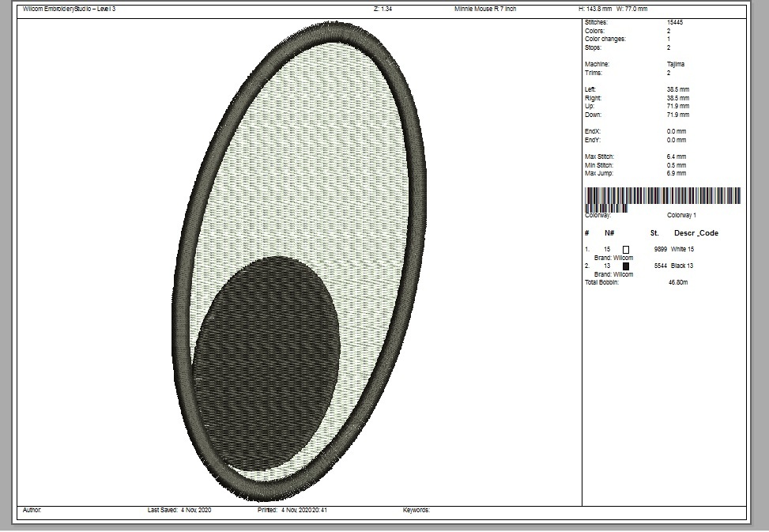Click the 'St.' column header
This screenshot has height=532, width=769.
click(654, 233)
